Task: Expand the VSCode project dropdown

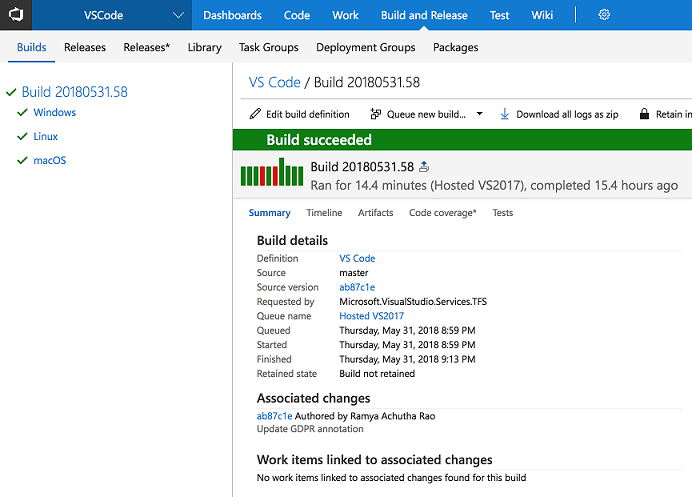Action: (178, 15)
